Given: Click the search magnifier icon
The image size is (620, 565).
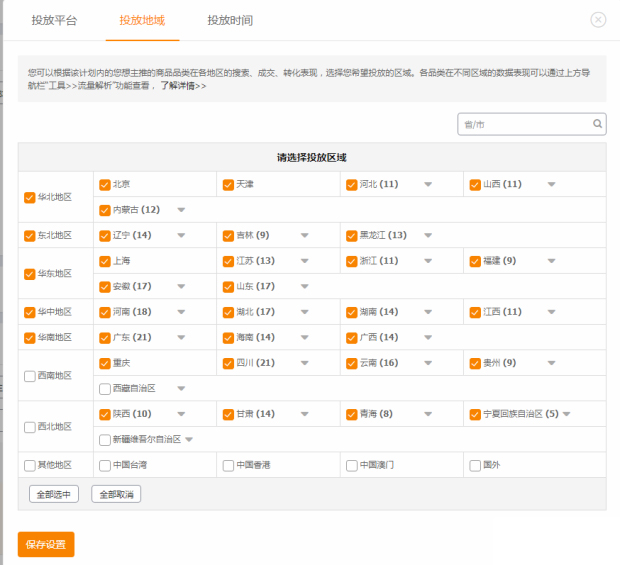Looking at the screenshot, I should click(x=598, y=125).
